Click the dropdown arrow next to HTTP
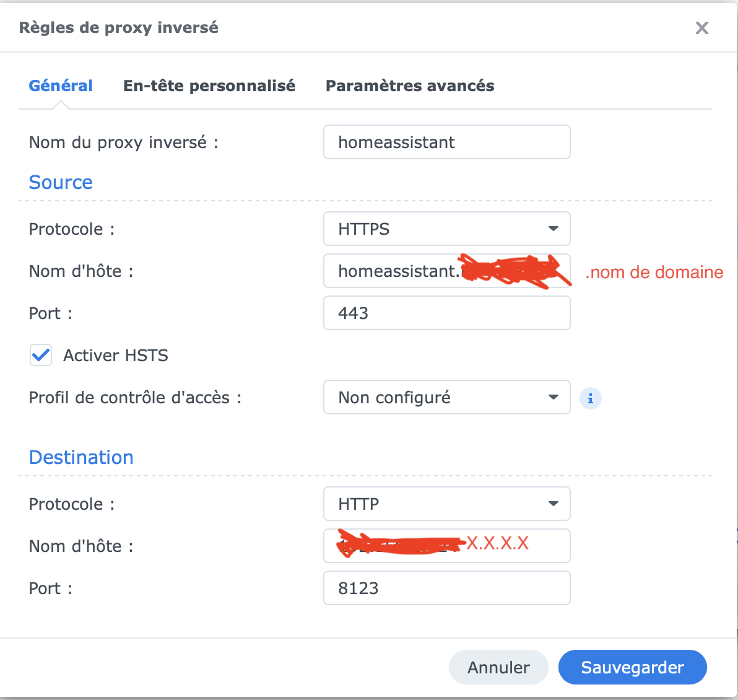This screenshot has width=738, height=700. [x=553, y=504]
